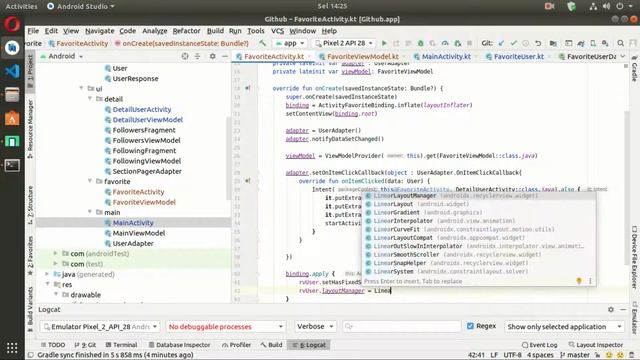This screenshot has height=360, width=640.
Task: Collapse the favorite package folder
Action: pos(90,181)
